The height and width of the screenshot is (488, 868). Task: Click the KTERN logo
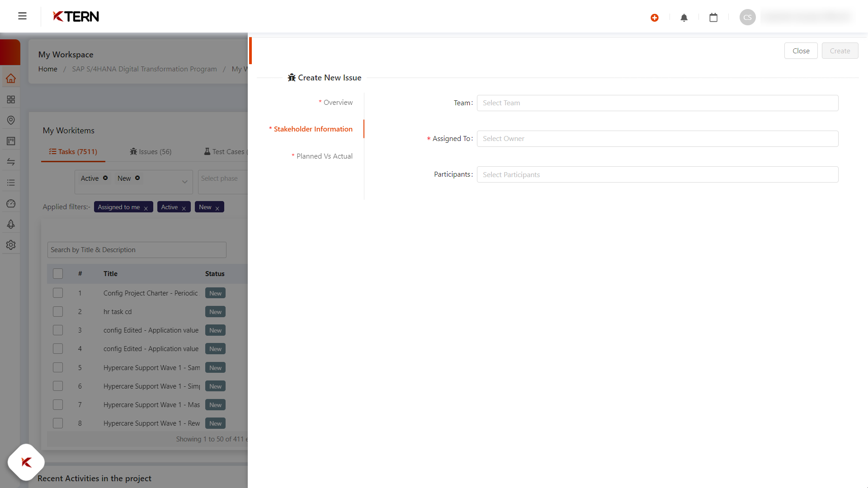76,17
